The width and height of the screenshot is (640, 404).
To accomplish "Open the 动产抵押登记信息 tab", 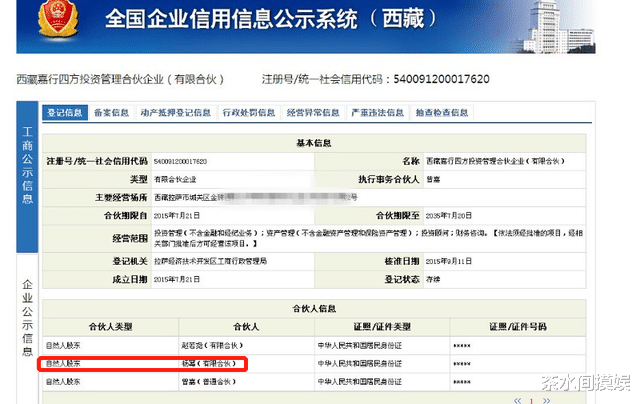I will (176, 113).
